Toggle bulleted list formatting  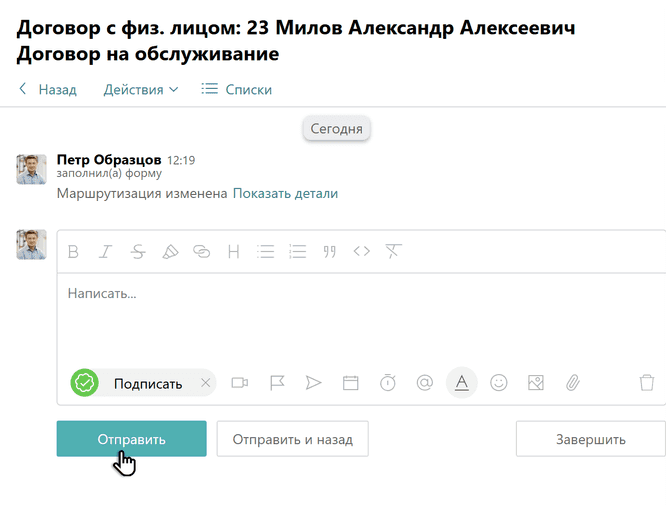coord(265,252)
